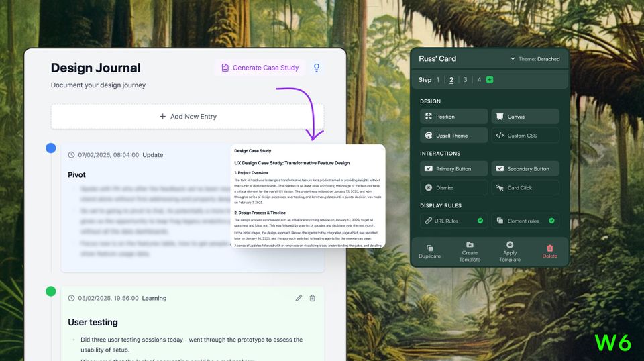Click '1. Project Overview' heading in case study
Viewport: 644px width, 361px height.
click(252, 173)
